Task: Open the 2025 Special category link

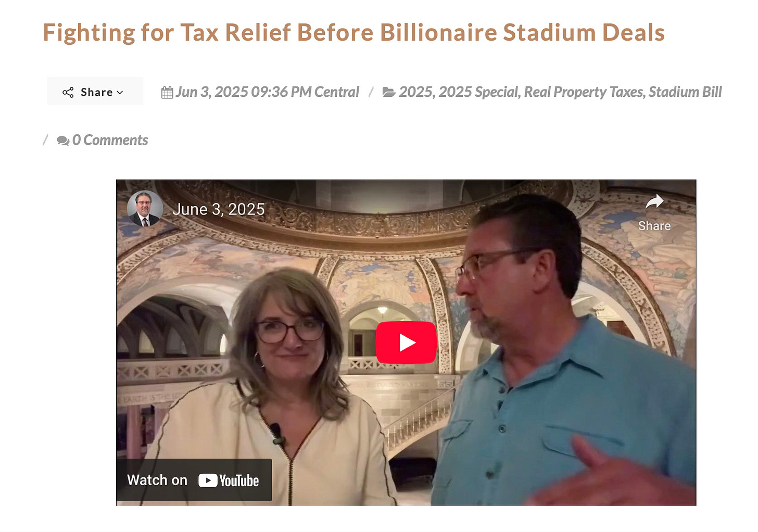Action: 479,92
